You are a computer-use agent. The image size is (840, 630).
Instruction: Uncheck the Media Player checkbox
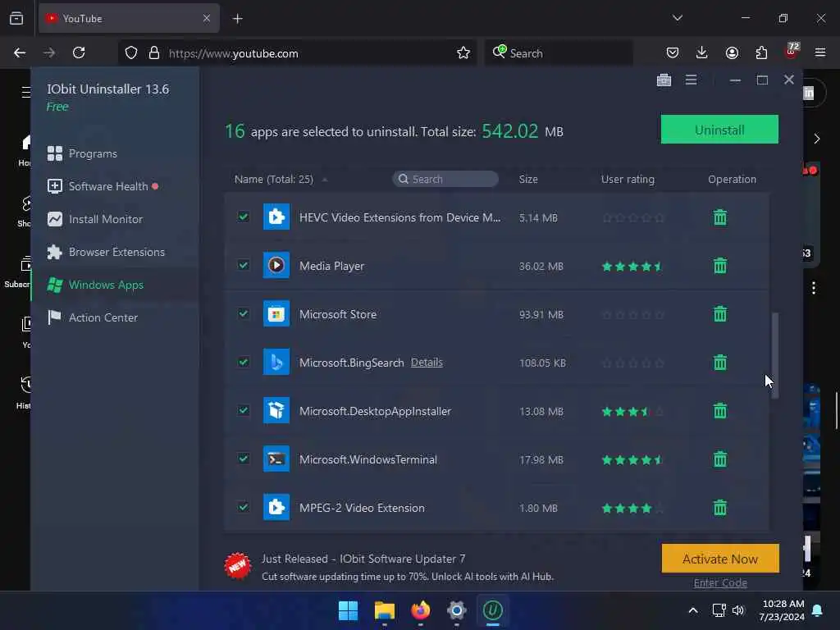point(243,265)
